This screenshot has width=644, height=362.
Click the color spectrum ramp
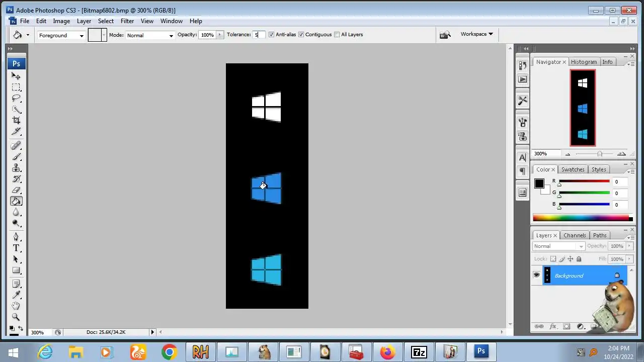(583, 218)
